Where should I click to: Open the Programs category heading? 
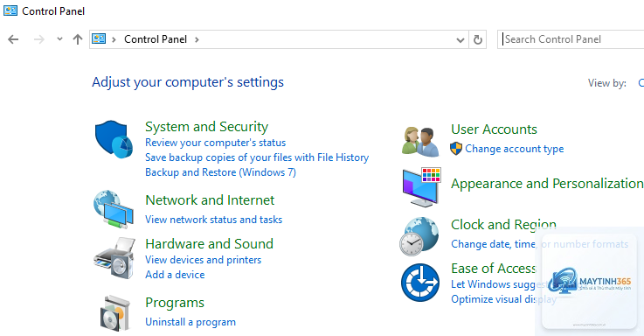(175, 303)
